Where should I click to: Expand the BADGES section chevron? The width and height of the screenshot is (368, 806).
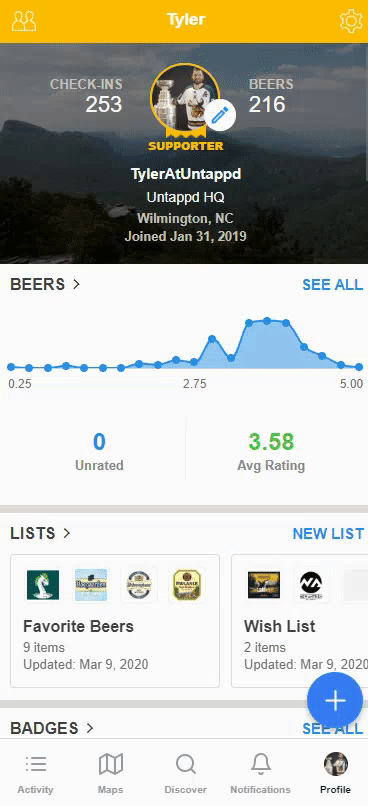click(89, 728)
